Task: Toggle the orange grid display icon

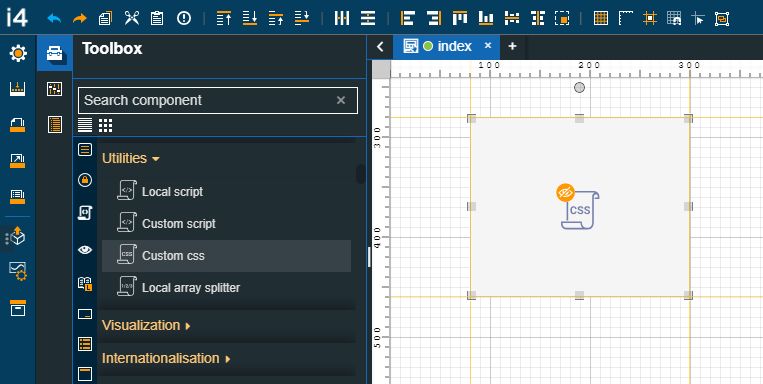Action: (x=601, y=18)
